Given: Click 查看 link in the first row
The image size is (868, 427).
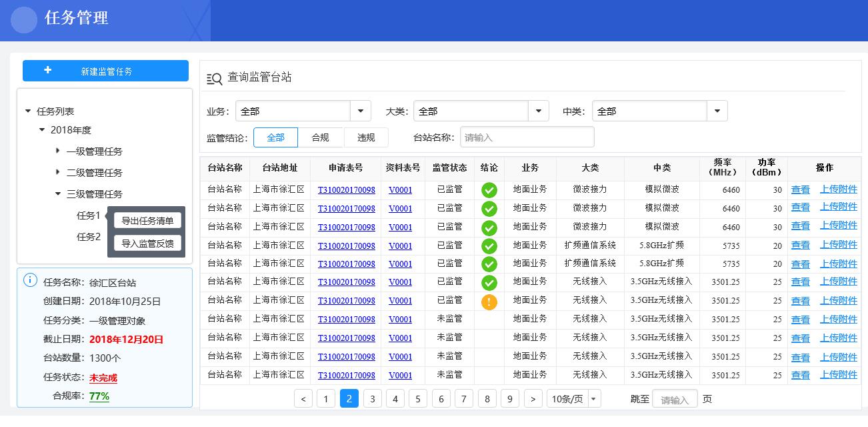Looking at the screenshot, I should click(x=800, y=190).
